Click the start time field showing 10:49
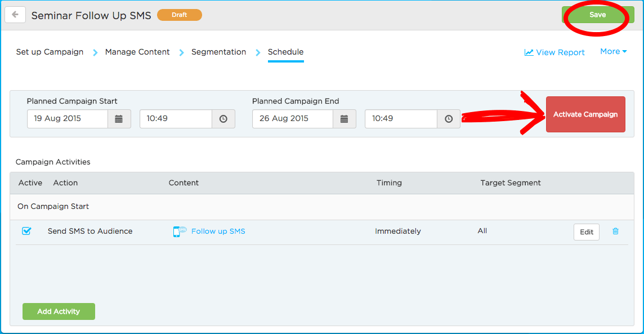644x334 pixels. [x=176, y=119]
